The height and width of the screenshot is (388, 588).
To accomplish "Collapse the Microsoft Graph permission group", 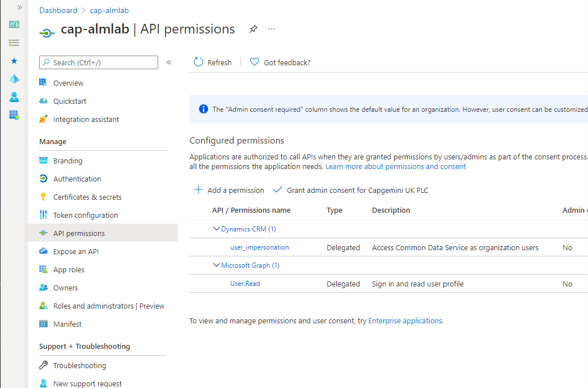I will [x=217, y=265].
